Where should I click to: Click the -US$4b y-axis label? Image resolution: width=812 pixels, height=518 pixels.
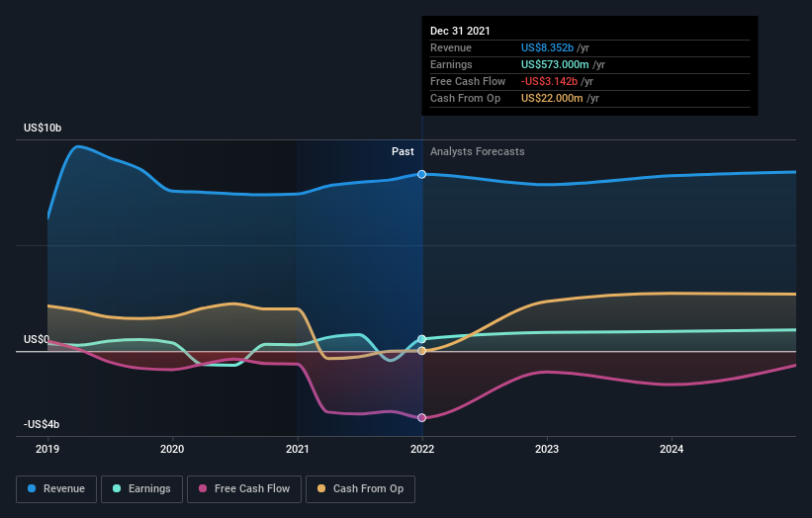tap(42, 424)
